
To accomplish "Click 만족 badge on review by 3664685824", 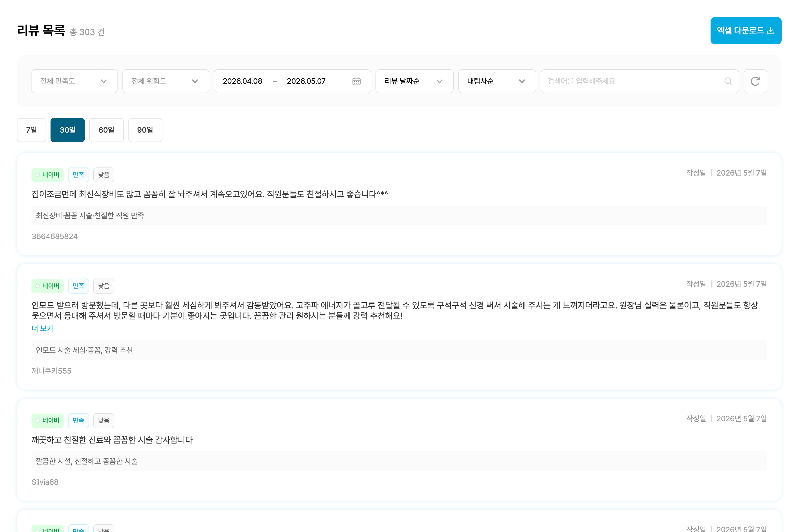I will click(x=78, y=175).
